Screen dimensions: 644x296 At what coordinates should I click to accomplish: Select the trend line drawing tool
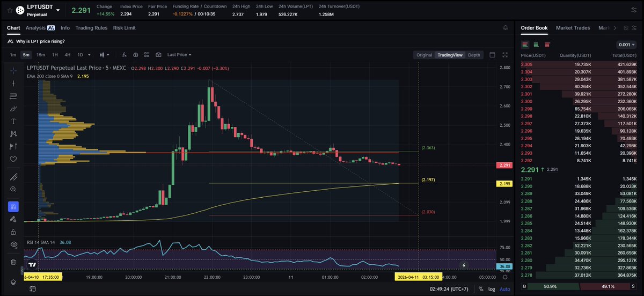click(13, 83)
